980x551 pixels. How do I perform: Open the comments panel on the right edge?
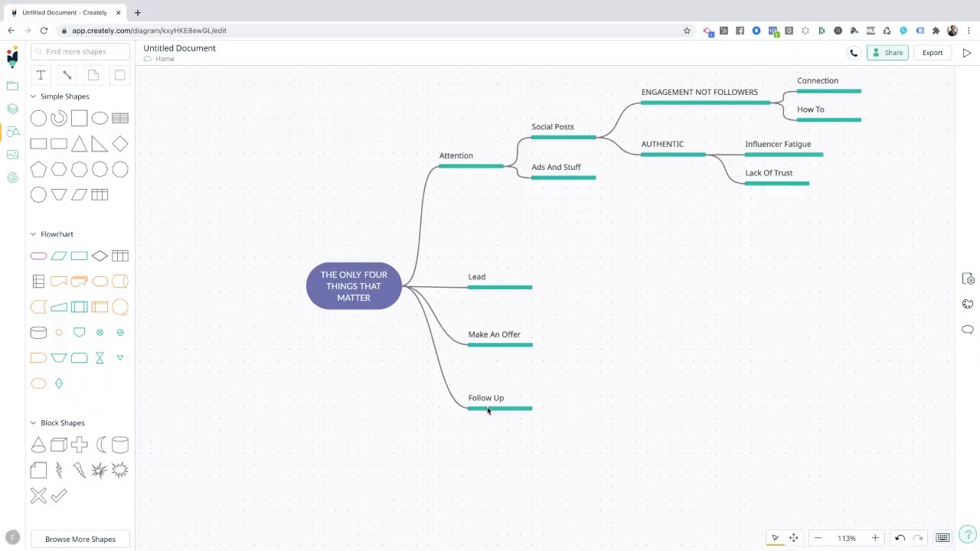(968, 330)
